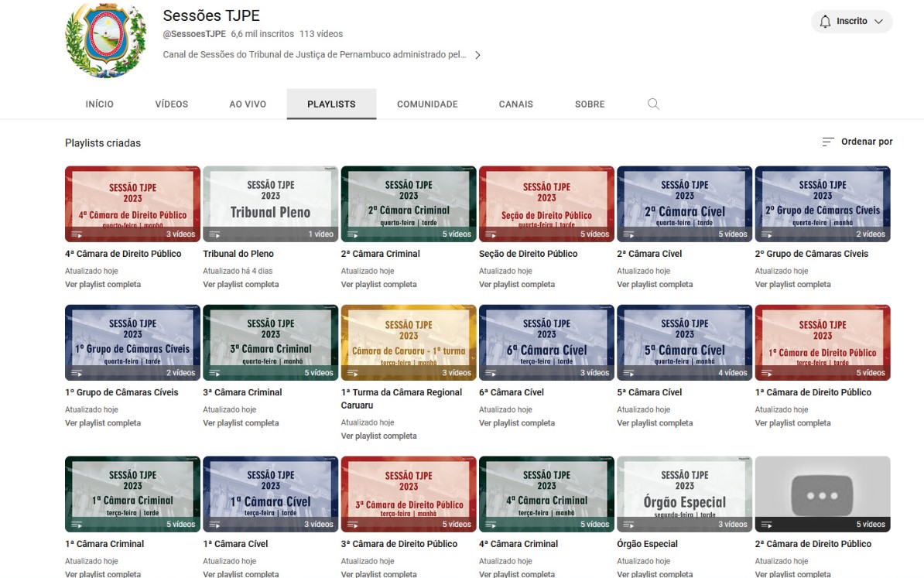The image size is (924, 578).
Task: Click the Sessões TJPE channel avatar
Action: tap(106, 40)
